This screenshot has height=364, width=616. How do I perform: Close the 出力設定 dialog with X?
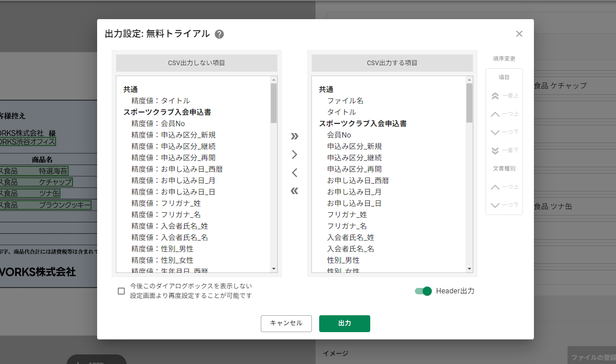pyautogui.click(x=519, y=34)
